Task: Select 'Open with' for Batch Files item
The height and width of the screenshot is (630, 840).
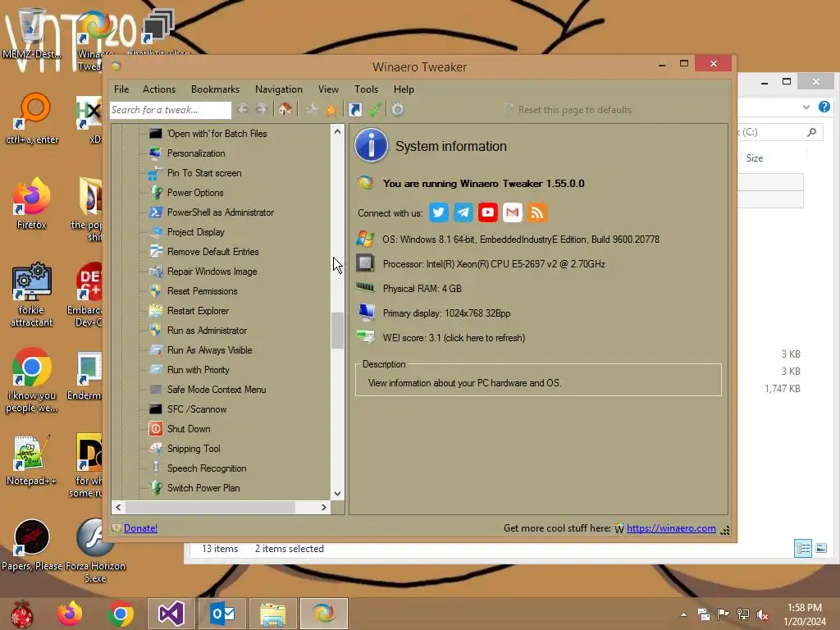Action: tap(217, 134)
